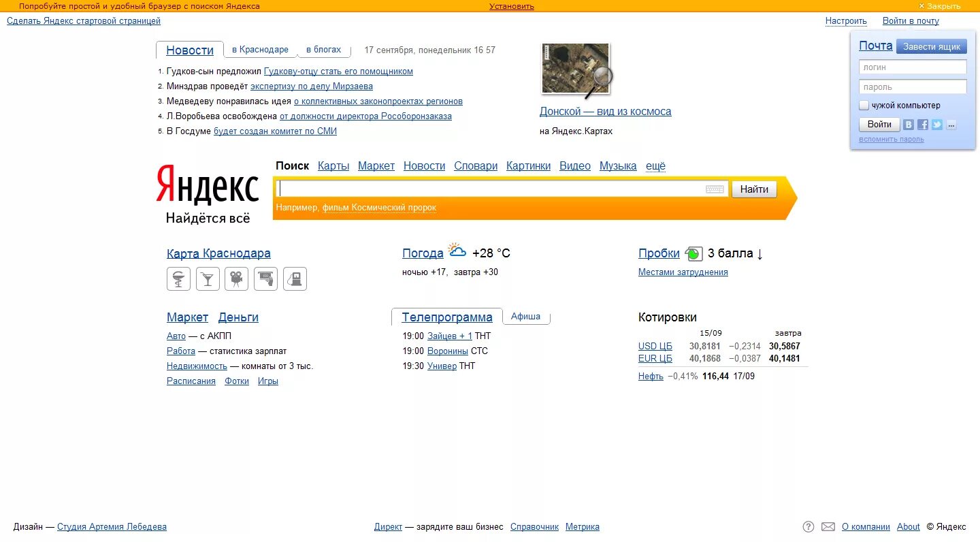Open the Метрика footer link
Image resolution: width=980 pixels, height=542 pixels.
(583, 526)
